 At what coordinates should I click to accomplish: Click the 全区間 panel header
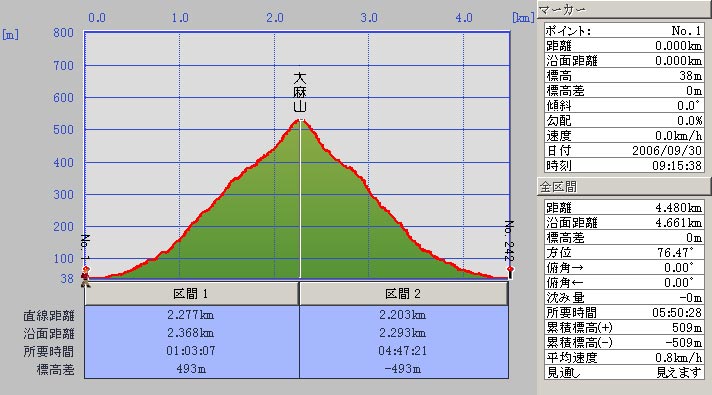point(624,186)
